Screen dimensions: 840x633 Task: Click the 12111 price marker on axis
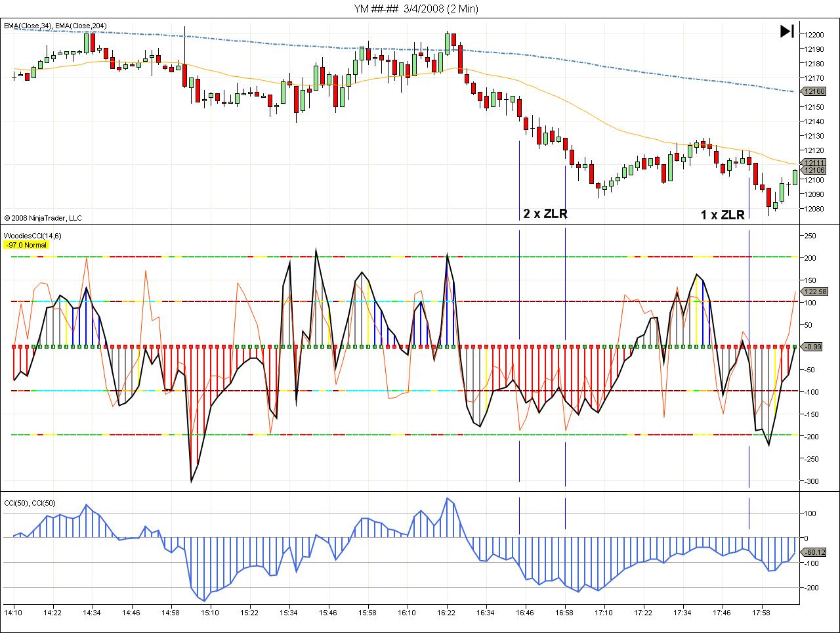814,163
